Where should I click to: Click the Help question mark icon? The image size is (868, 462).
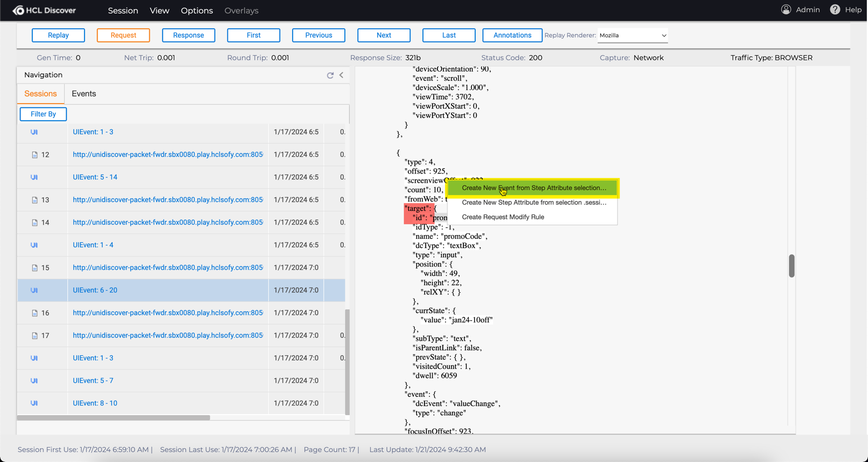click(835, 10)
